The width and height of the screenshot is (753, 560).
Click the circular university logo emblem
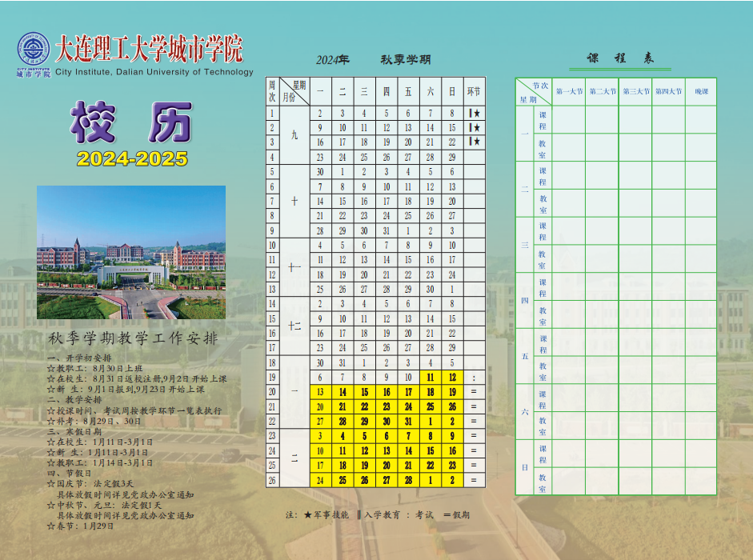33,50
